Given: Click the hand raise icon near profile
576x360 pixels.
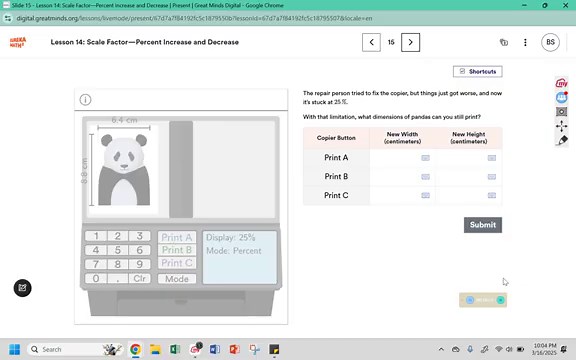Looking at the screenshot, I should [504, 42].
